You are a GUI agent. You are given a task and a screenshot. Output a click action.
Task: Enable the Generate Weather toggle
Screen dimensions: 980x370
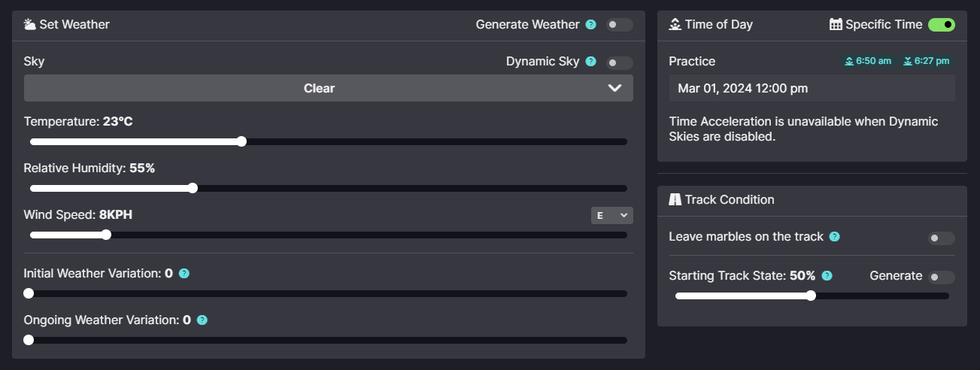[x=620, y=25]
